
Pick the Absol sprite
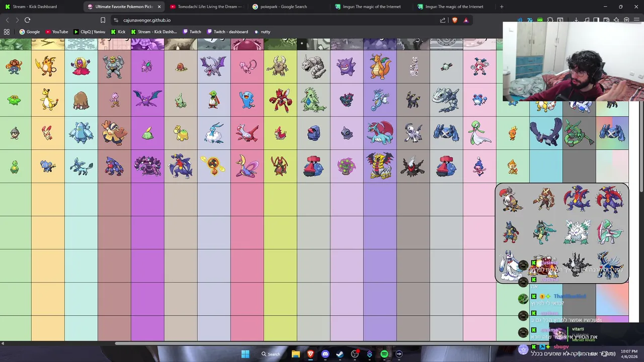point(413,133)
